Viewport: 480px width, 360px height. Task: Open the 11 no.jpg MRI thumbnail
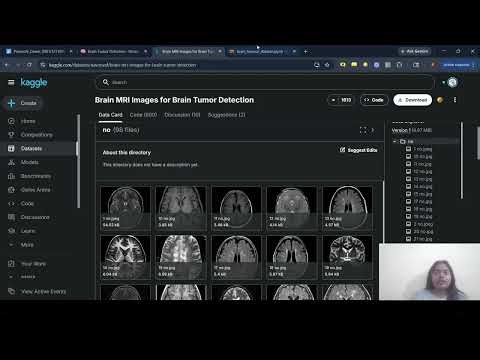click(236, 208)
